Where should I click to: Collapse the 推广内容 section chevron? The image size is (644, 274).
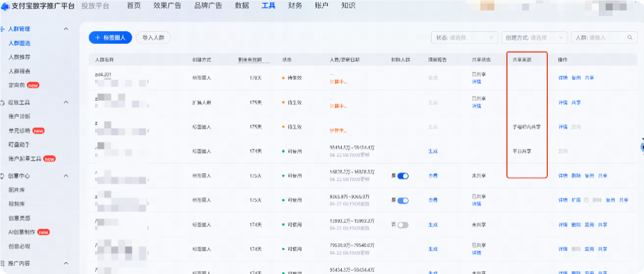(x=66, y=264)
